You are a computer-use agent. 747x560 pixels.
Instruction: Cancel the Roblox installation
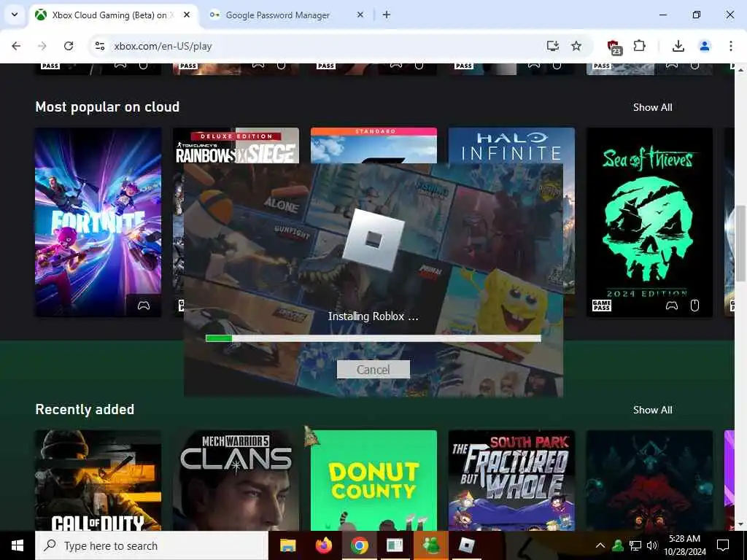[373, 370]
